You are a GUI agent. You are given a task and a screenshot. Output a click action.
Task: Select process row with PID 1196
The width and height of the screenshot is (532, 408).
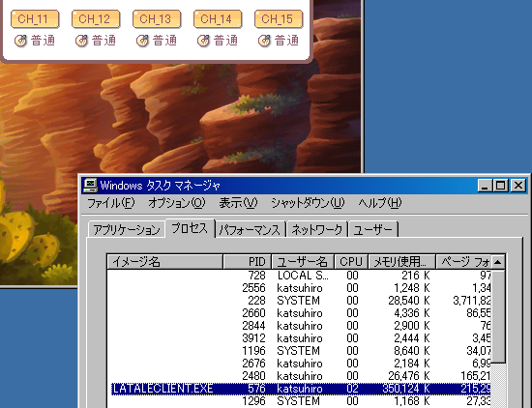[x=299, y=351]
